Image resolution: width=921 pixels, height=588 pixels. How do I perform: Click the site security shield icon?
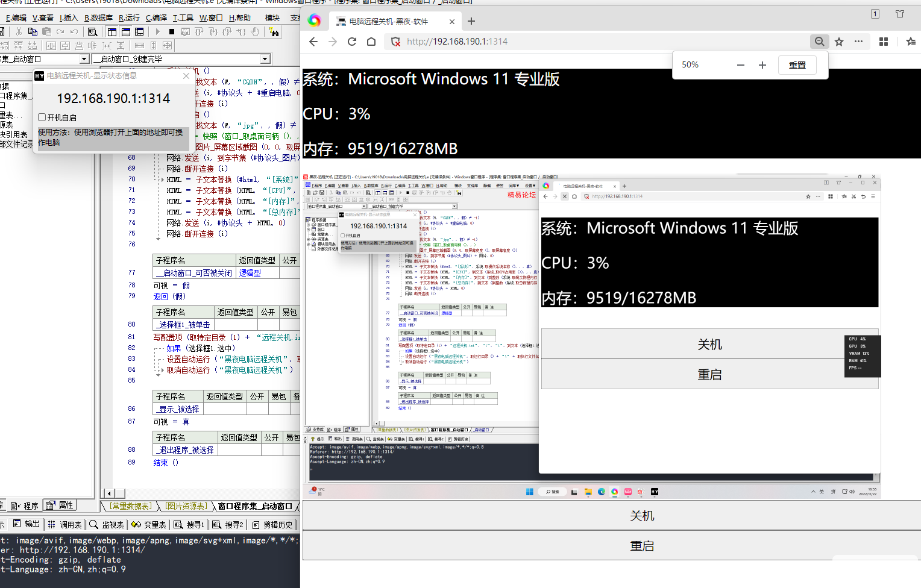(x=395, y=42)
